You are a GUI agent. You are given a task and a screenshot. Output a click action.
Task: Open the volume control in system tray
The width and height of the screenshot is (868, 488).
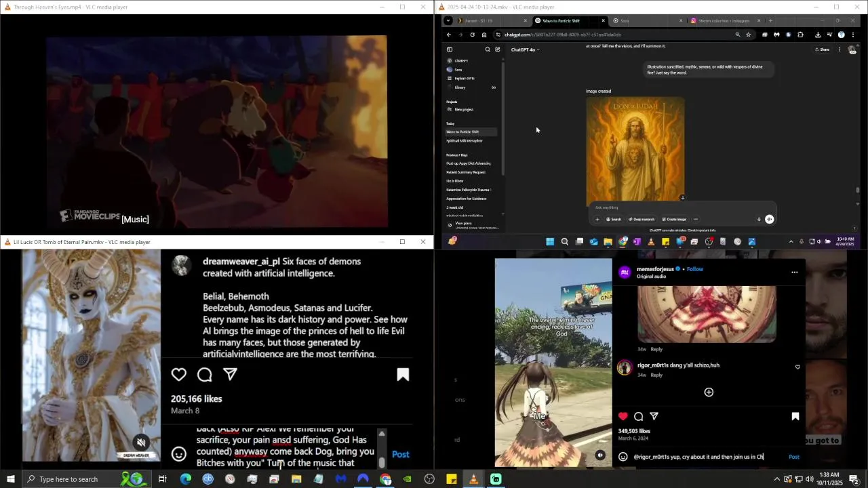pos(809,479)
